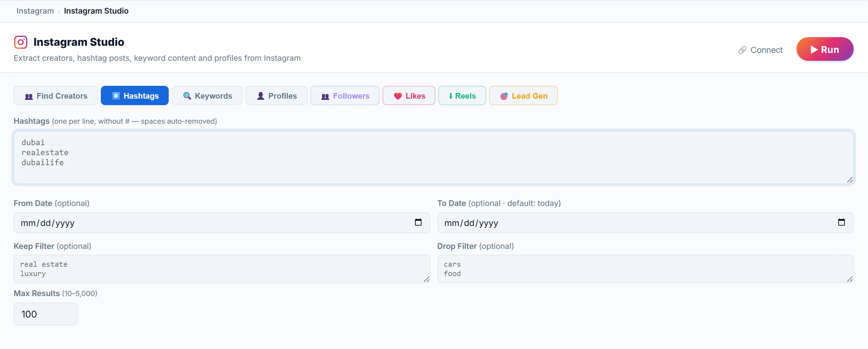Image resolution: width=868 pixels, height=349 pixels.
Task: Open the To Date calendar picker icon
Action: click(x=842, y=222)
